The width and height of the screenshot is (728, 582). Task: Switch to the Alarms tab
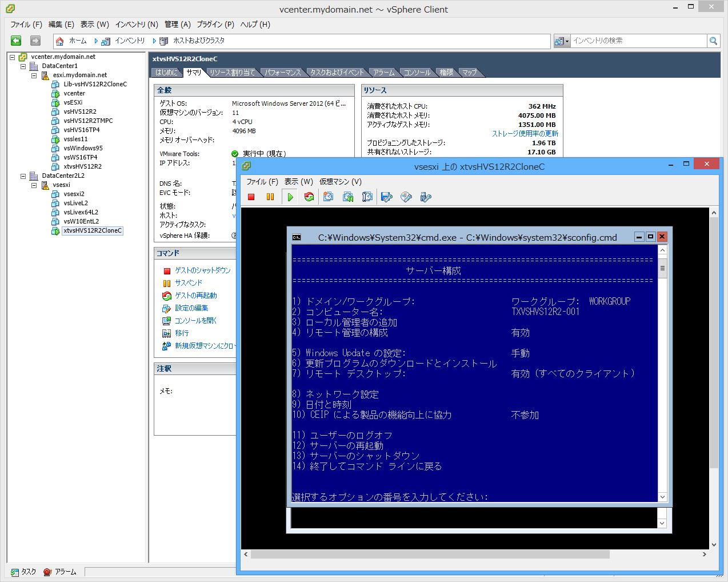tap(384, 73)
